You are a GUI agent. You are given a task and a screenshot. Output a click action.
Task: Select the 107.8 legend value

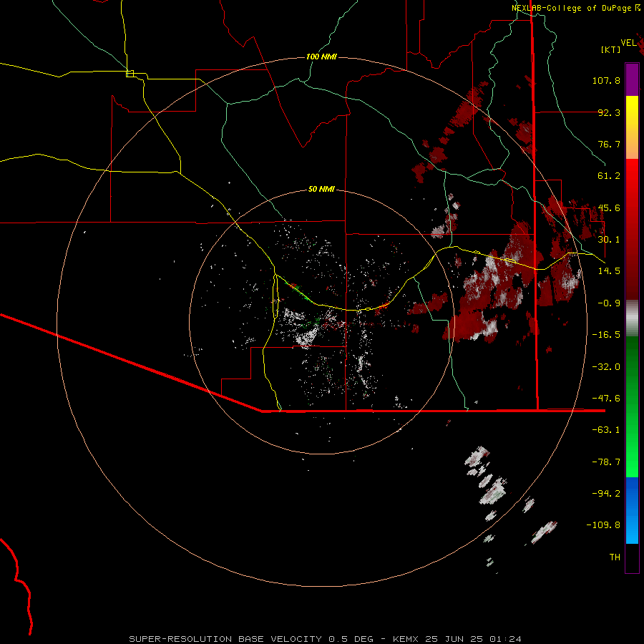coord(606,80)
